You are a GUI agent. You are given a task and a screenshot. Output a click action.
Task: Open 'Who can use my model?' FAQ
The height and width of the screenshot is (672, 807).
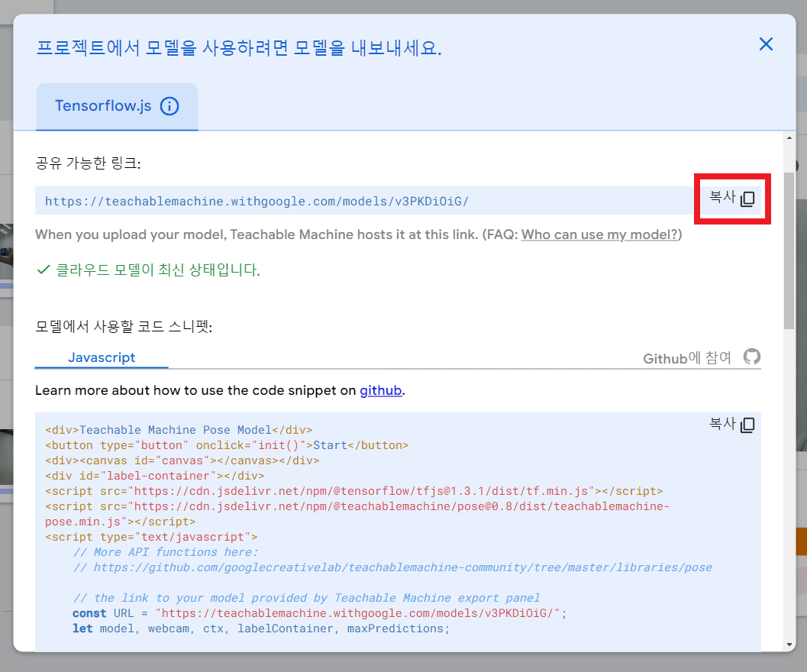[x=600, y=234]
